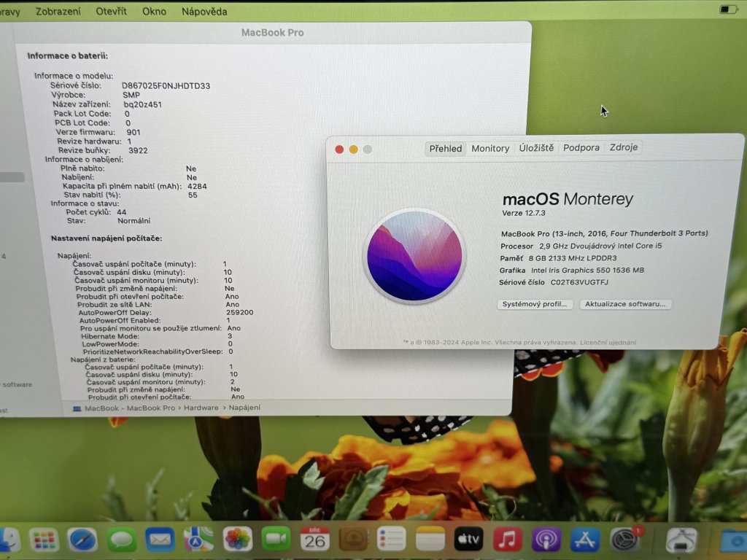The height and width of the screenshot is (560, 747).
Task: Click the memory line '8 GB 2133 MHz LPDDR3'
Action: tap(572, 258)
